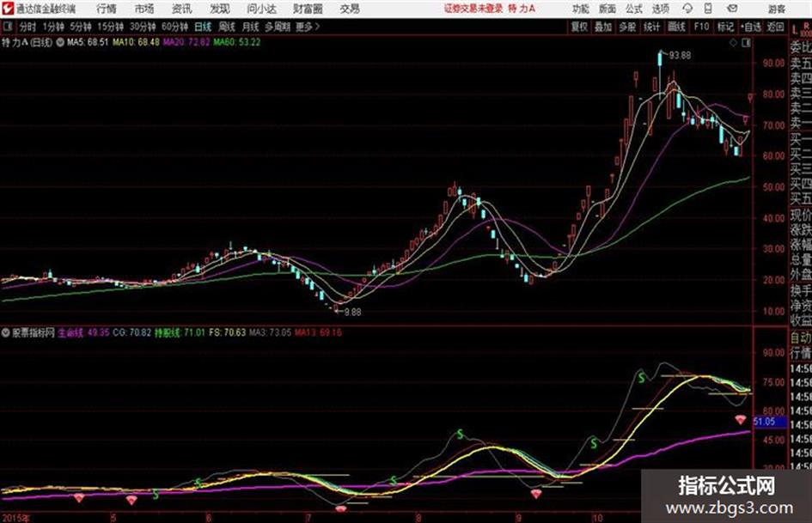The image size is (812, 523).
Task: Click the MA13: 69.16 indicator value
Action: coord(319,332)
